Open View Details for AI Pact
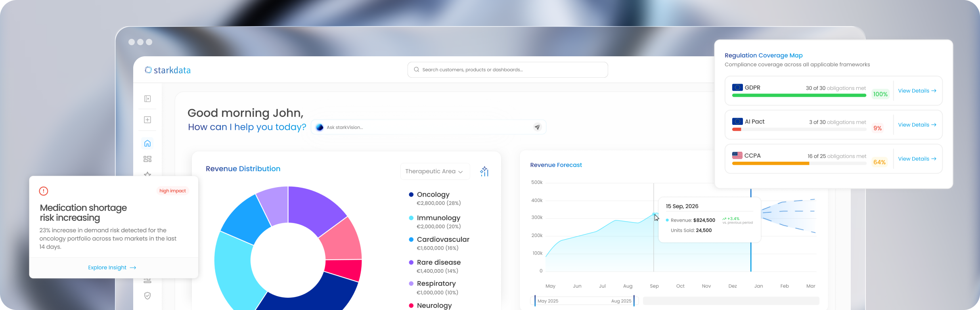The height and width of the screenshot is (310, 980). pos(917,125)
